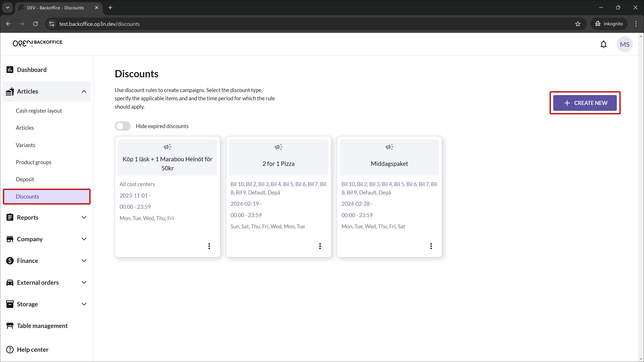Screen dimensions: 644x362
Task: Open the Middagspaket discount card title
Action: (x=389, y=164)
